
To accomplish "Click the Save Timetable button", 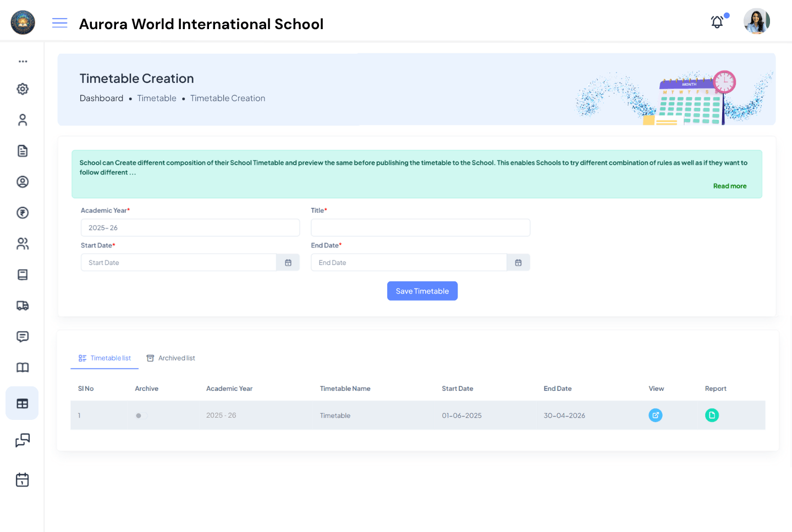I will (x=422, y=291).
